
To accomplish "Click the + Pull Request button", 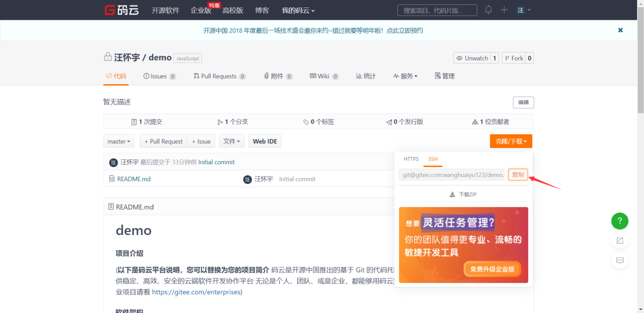I will 163,141.
